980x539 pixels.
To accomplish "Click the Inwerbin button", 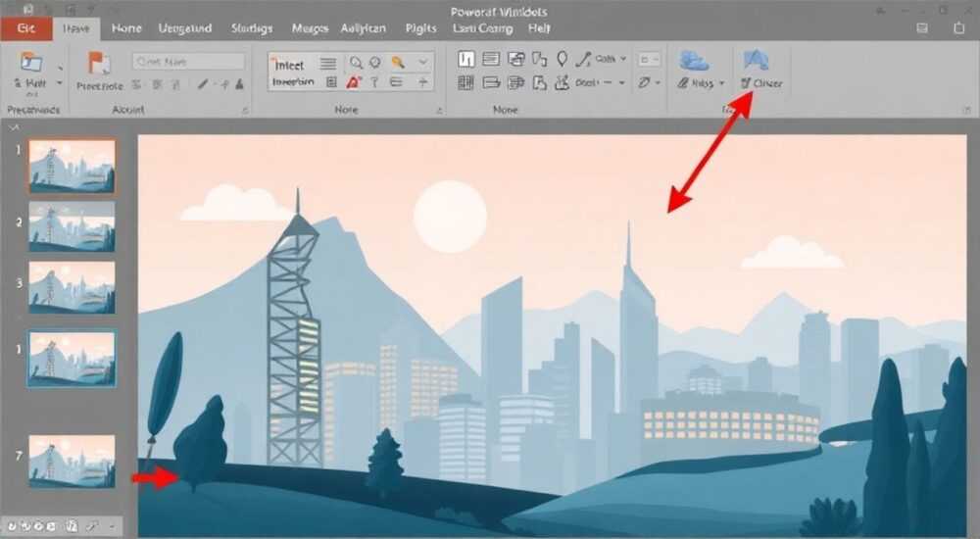I will [293, 82].
